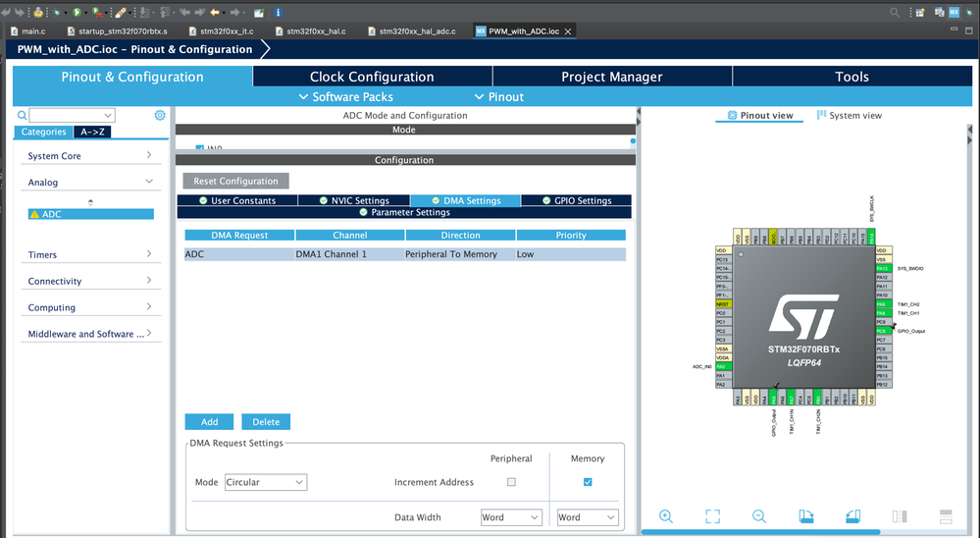Fit the chip to the view frame
Image resolution: width=980 pixels, height=538 pixels.
712,516
